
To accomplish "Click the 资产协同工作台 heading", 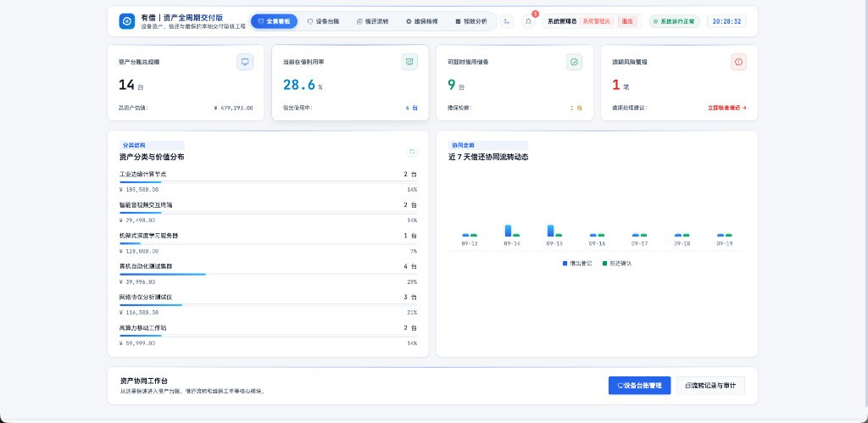I will coord(144,381).
